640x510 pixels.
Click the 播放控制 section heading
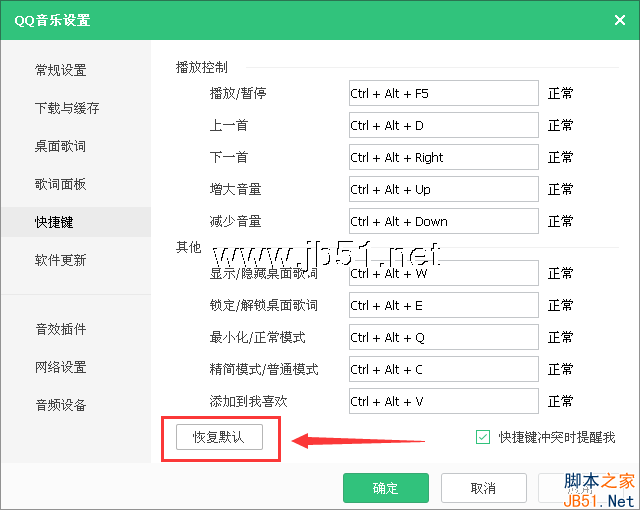click(202, 67)
